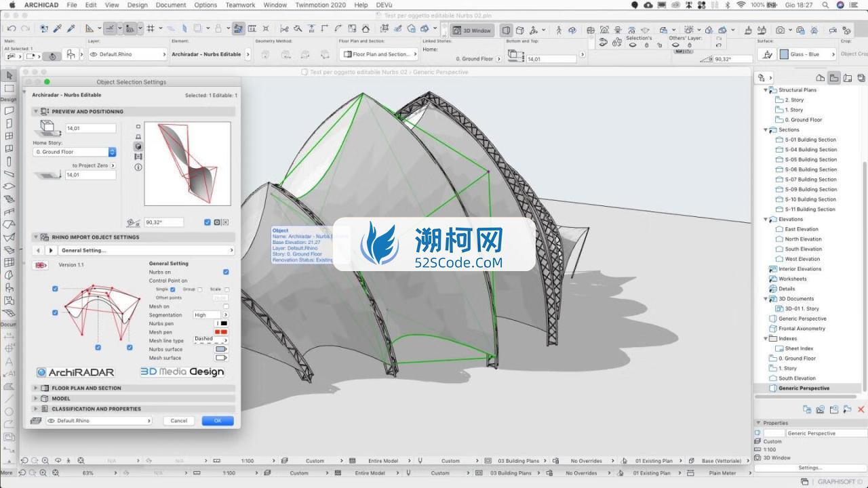The width and height of the screenshot is (868, 488).
Task: Click the 3D Explore walking figure icon
Action: (559, 30)
